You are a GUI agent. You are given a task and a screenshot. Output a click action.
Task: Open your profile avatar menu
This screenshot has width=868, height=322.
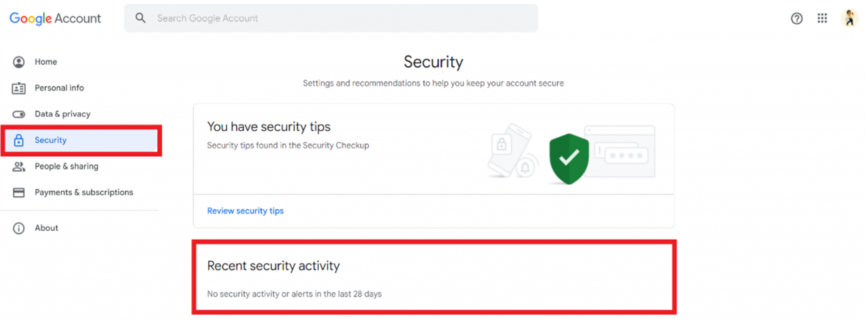850,18
